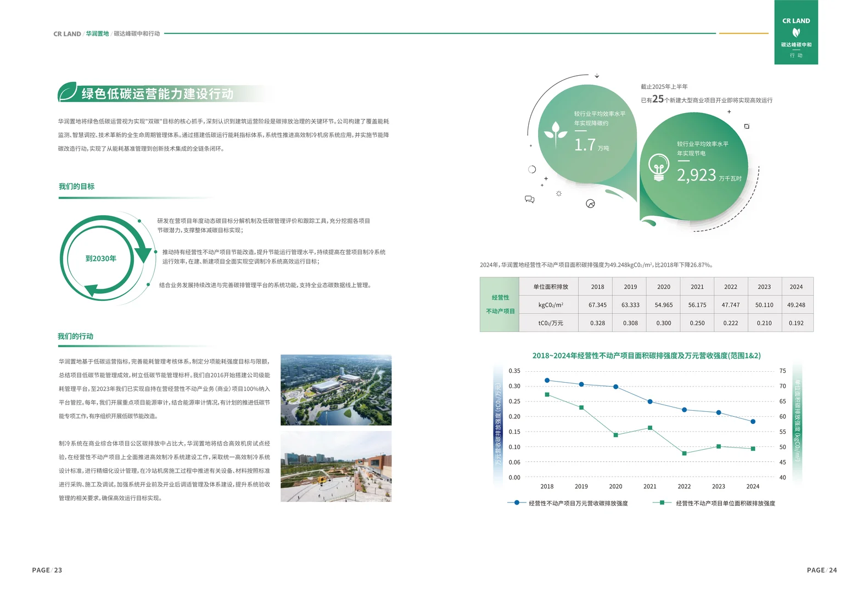Click the sprout icon in the 1.7 万吨 bubble
This screenshot has height=593, width=868.
(x=556, y=134)
